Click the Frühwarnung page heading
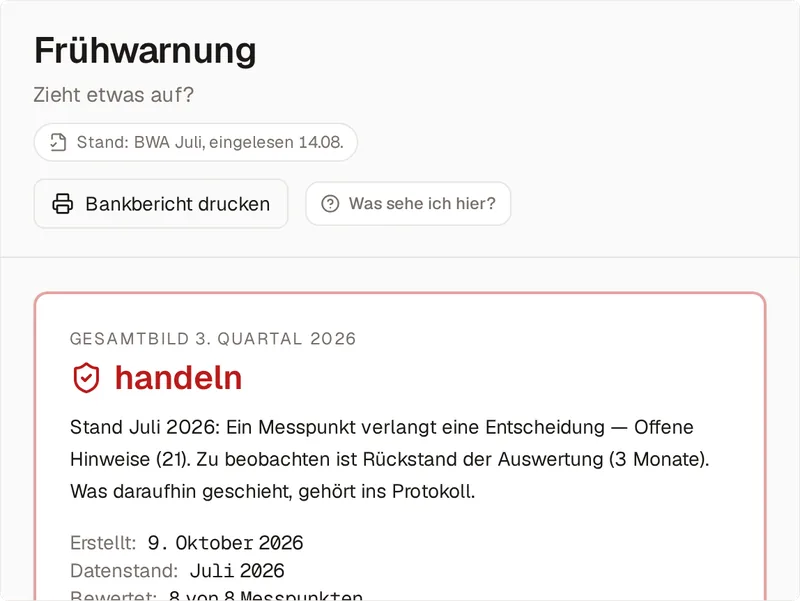The height and width of the screenshot is (601, 800). click(145, 51)
